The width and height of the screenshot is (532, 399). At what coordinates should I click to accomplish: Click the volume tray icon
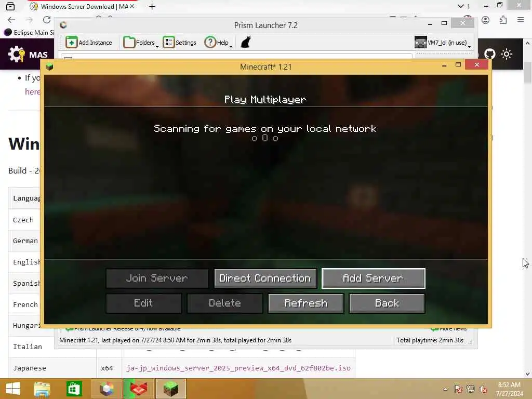tap(483, 389)
